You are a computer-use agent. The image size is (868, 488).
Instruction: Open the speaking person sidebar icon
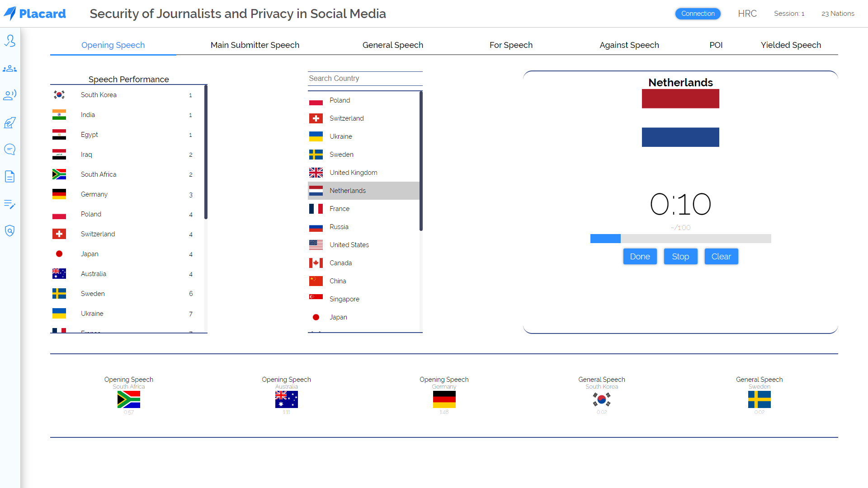click(10, 95)
